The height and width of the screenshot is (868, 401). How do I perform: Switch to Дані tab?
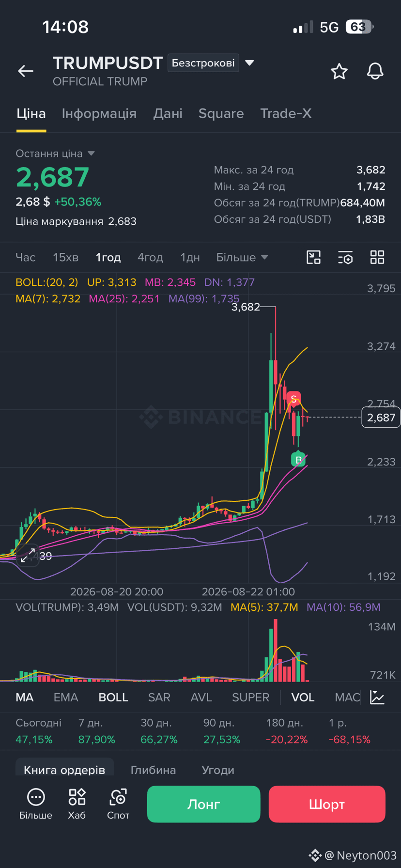click(168, 114)
